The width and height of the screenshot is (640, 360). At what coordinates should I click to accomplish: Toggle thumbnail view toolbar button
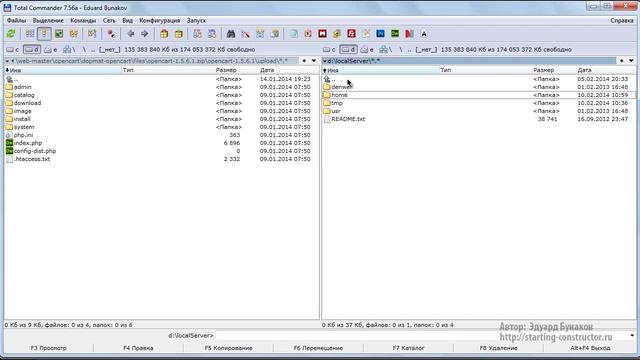[59, 34]
